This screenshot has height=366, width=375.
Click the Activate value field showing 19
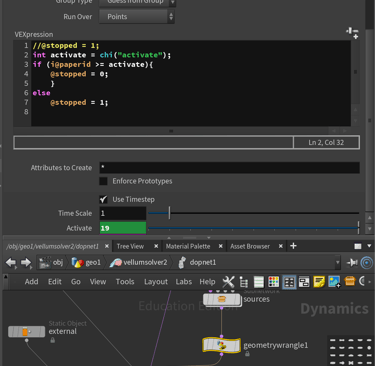123,228
